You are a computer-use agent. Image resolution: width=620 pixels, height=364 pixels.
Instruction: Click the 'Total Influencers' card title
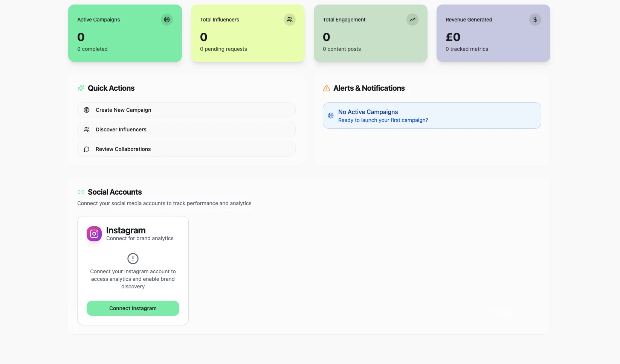coord(220,20)
